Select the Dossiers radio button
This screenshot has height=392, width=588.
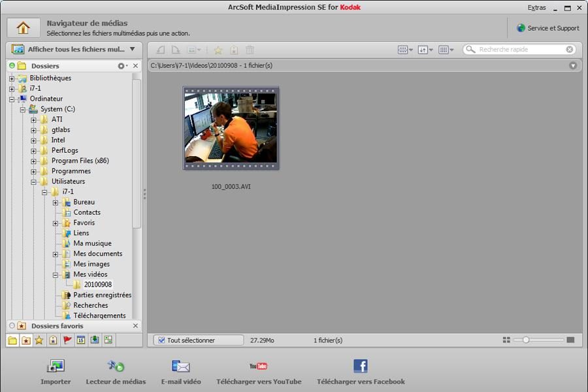[12, 66]
